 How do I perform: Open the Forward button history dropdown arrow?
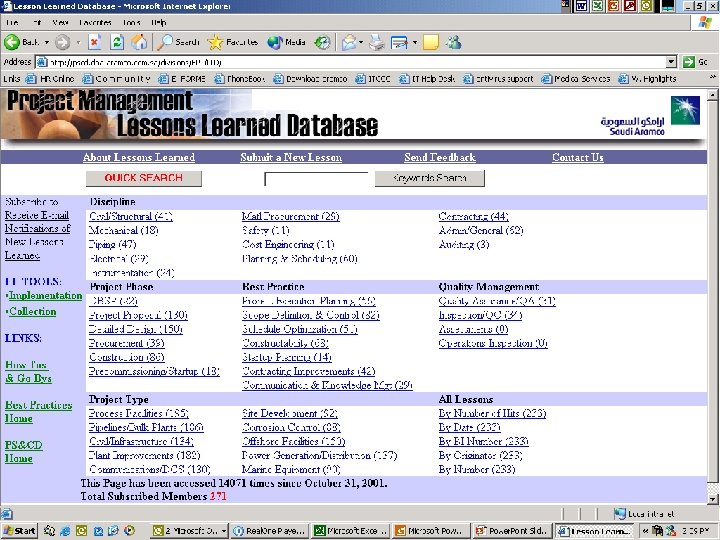click(78, 43)
